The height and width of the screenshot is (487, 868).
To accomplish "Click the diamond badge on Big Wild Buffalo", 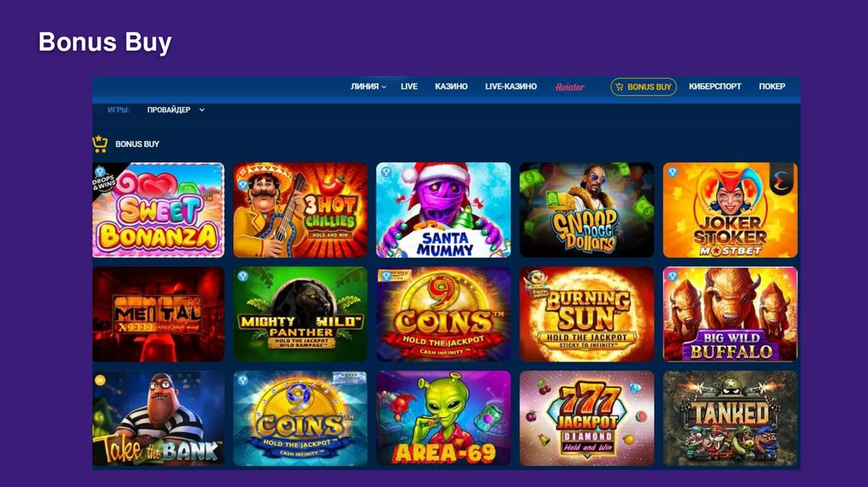I will [x=672, y=276].
